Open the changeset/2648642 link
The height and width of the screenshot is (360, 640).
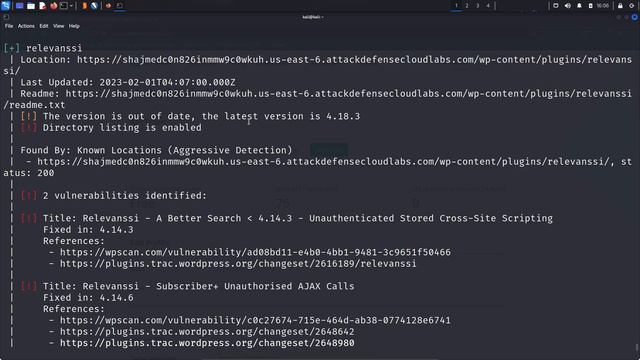(x=207, y=332)
